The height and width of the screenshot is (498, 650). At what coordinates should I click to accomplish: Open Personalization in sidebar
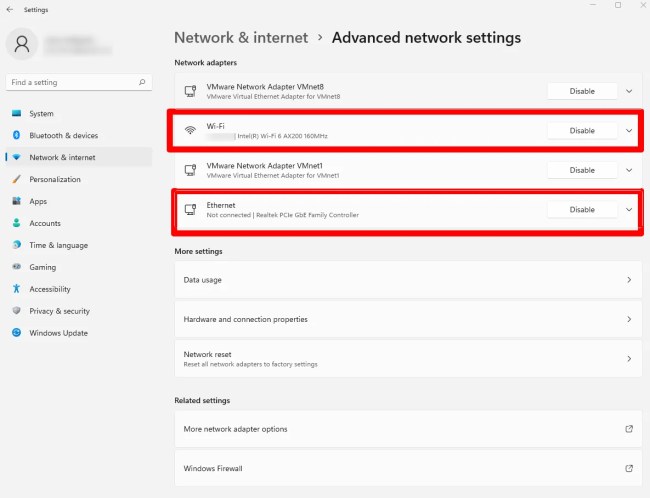[x=79, y=179]
